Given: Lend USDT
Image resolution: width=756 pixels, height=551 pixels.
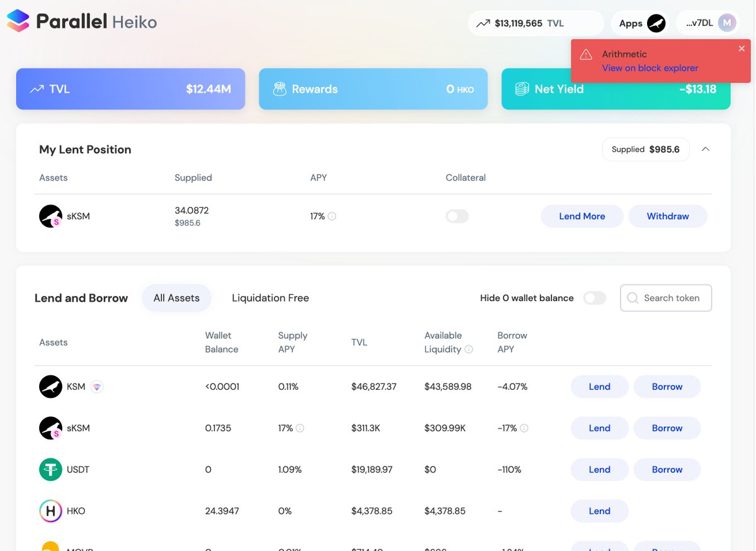Looking at the screenshot, I should [x=600, y=470].
